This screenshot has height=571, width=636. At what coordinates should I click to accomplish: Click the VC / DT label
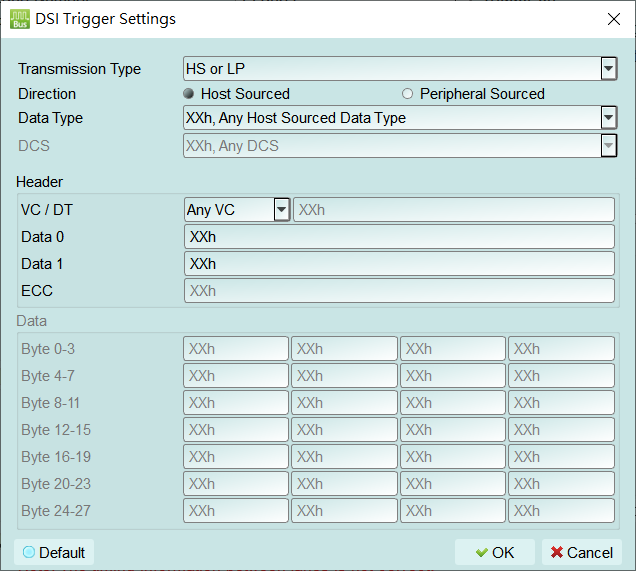tap(47, 210)
